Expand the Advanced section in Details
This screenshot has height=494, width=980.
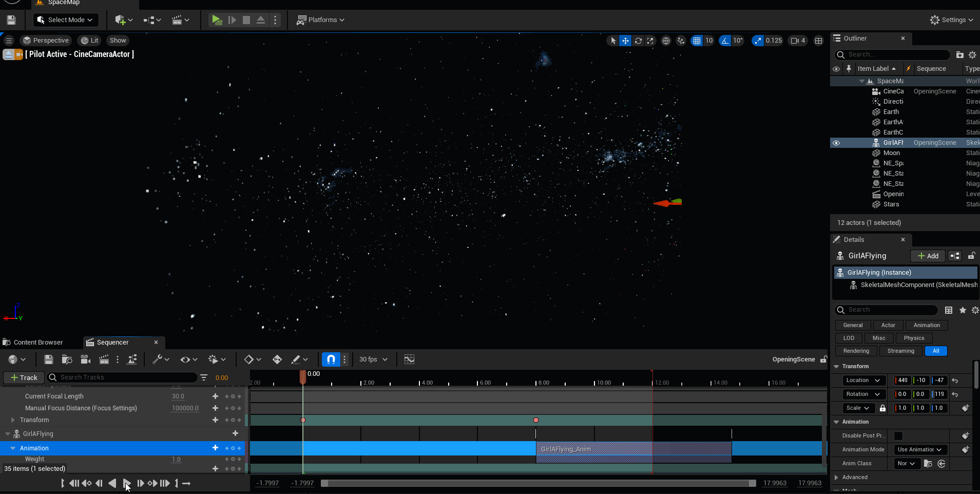pos(836,478)
